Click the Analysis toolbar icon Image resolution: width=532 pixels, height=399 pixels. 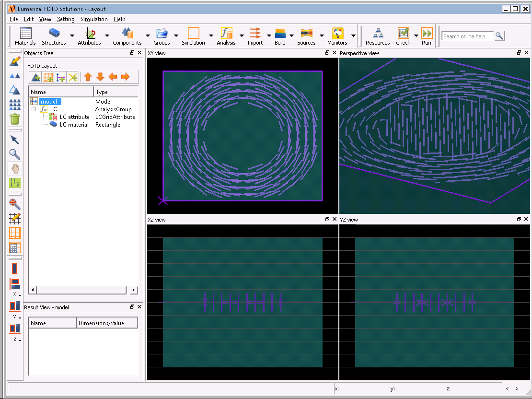(226, 33)
